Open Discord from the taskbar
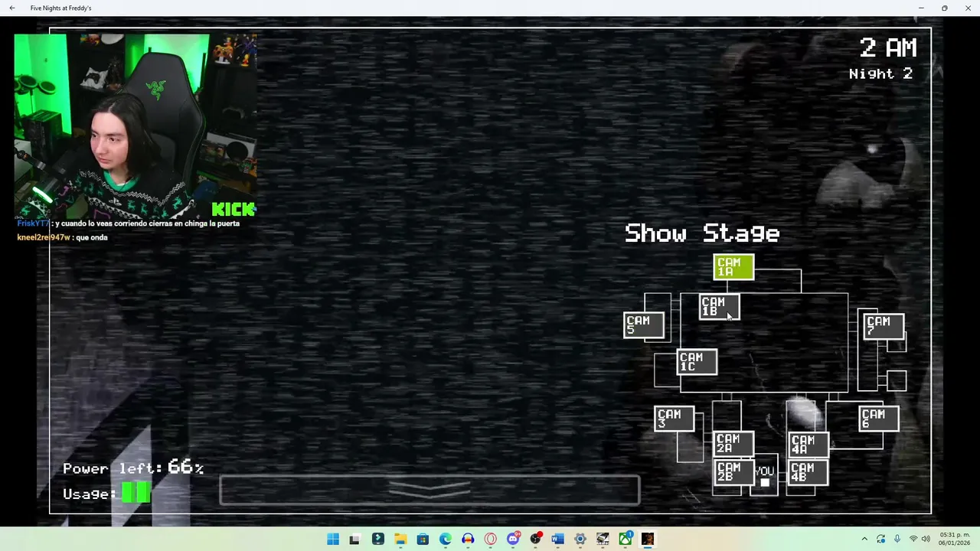This screenshot has width=980, height=551. (x=513, y=540)
